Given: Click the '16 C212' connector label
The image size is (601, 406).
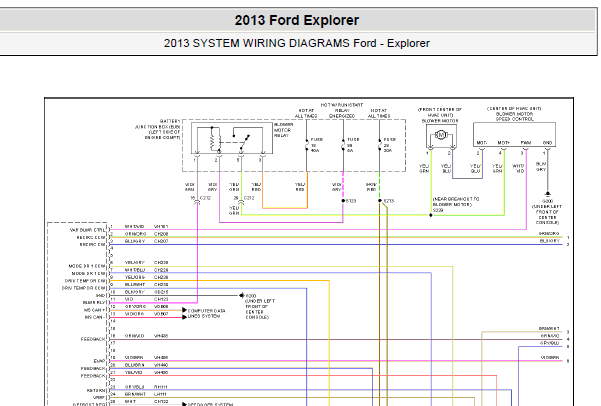Looking at the screenshot, I should pos(201,198).
